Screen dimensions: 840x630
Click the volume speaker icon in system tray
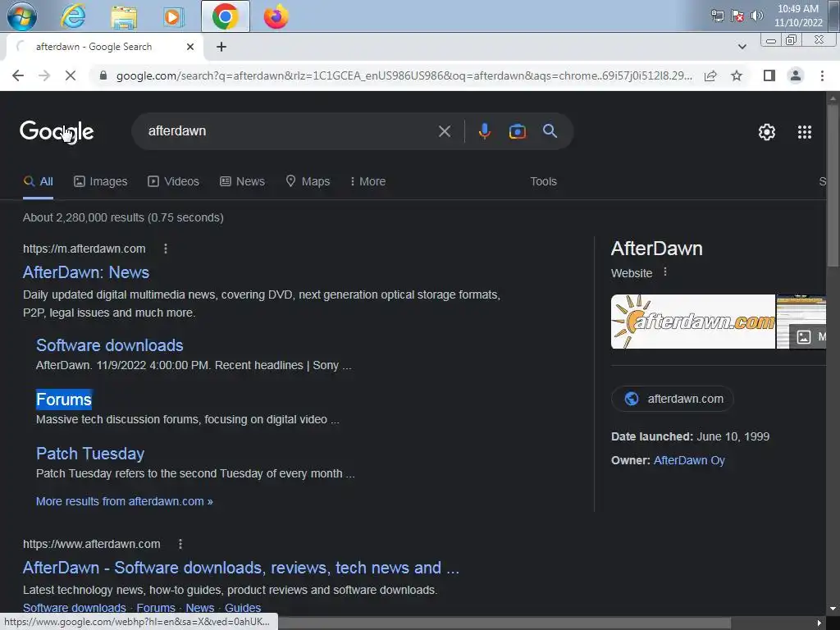tap(757, 16)
